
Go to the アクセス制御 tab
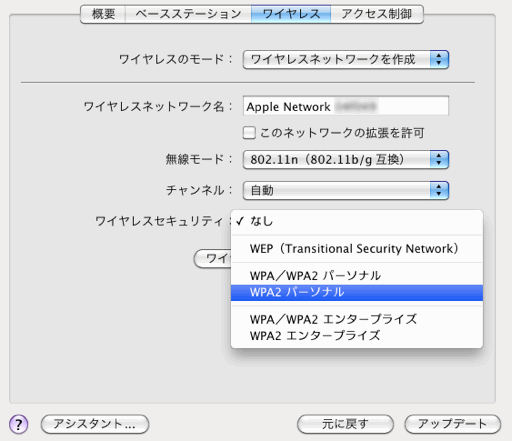coord(377,14)
